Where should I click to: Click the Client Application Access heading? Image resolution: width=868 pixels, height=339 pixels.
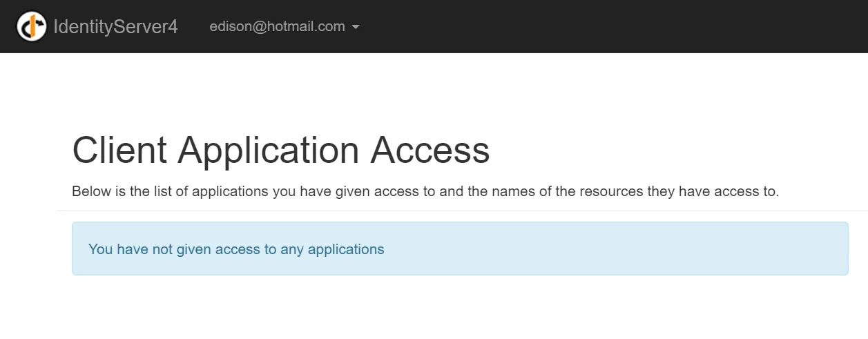pyautogui.click(x=280, y=150)
